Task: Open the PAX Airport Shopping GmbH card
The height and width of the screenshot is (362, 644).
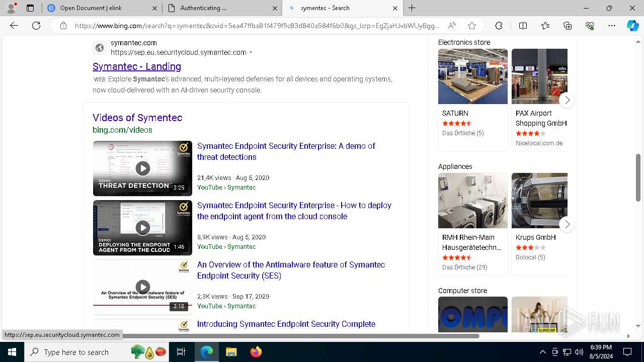Action: [x=539, y=100]
